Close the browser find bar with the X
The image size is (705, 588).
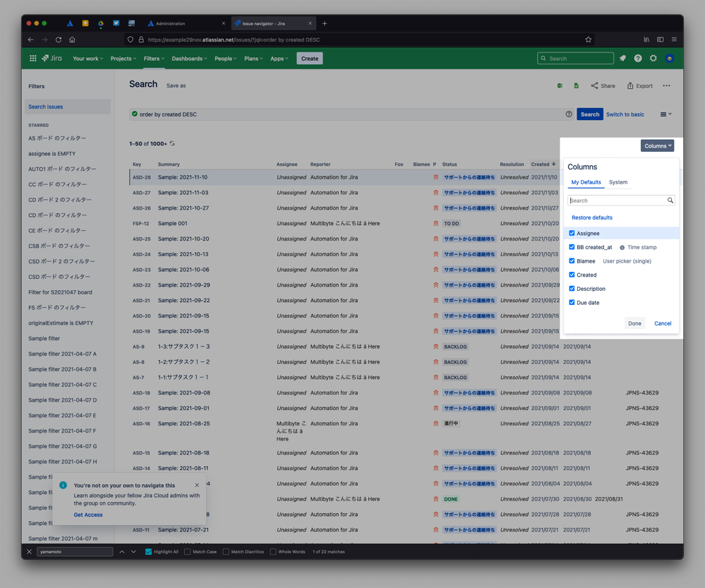point(29,551)
